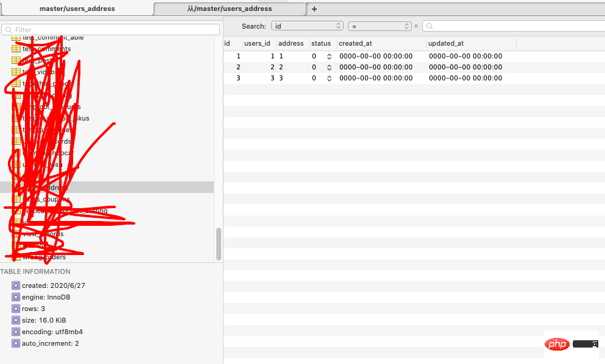Open the search field dropdown showing id
This screenshot has width=605, height=364.
(x=307, y=26)
